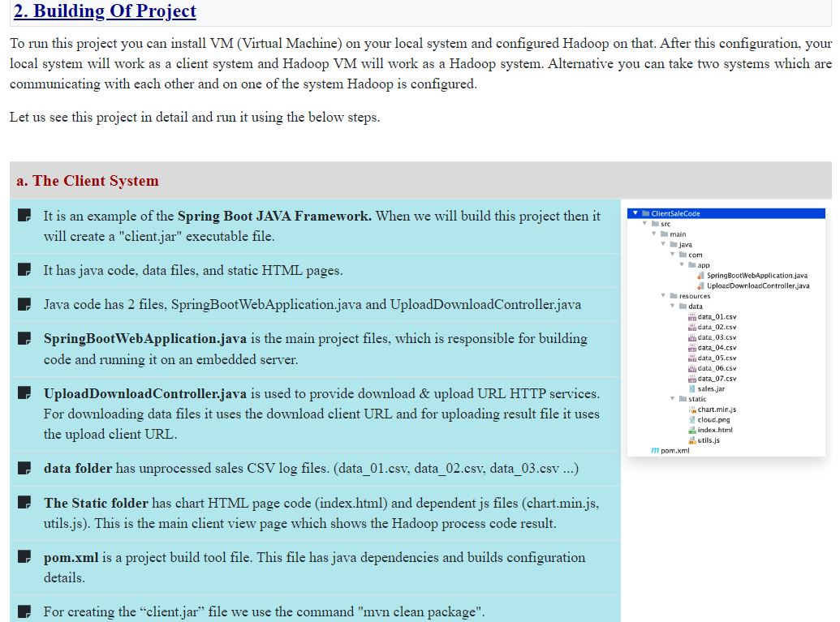The height and width of the screenshot is (622, 840).
Task: Select data_04.csv in the project tree
Action: tap(717, 348)
